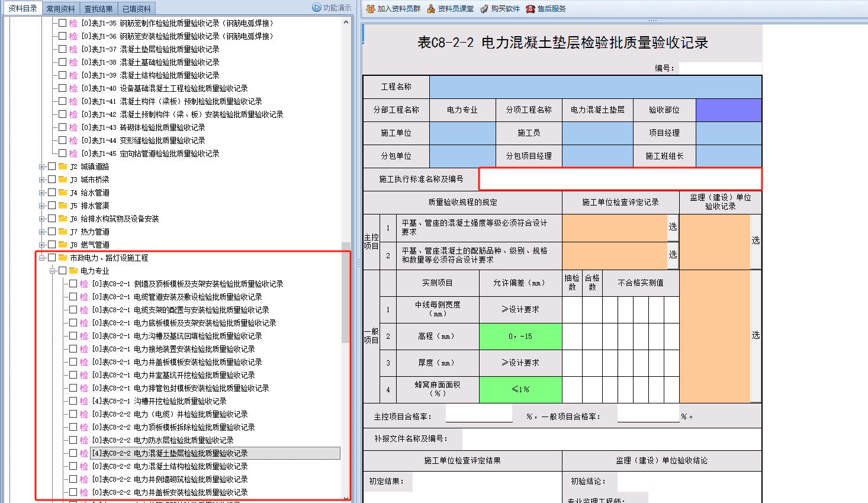Collapse the 电力专业 node
Viewport: 868px width, 503px height.
pos(53,271)
